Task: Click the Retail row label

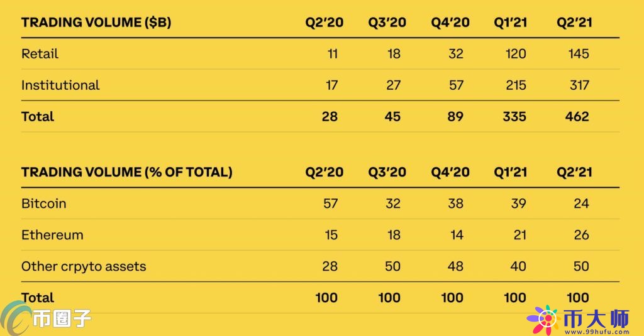Action: 40,54
